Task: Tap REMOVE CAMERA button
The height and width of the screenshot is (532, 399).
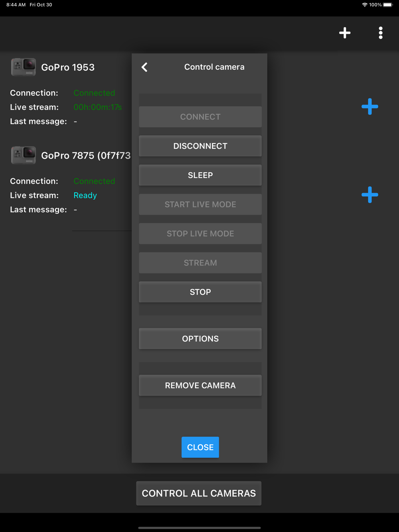Action: [200, 385]
